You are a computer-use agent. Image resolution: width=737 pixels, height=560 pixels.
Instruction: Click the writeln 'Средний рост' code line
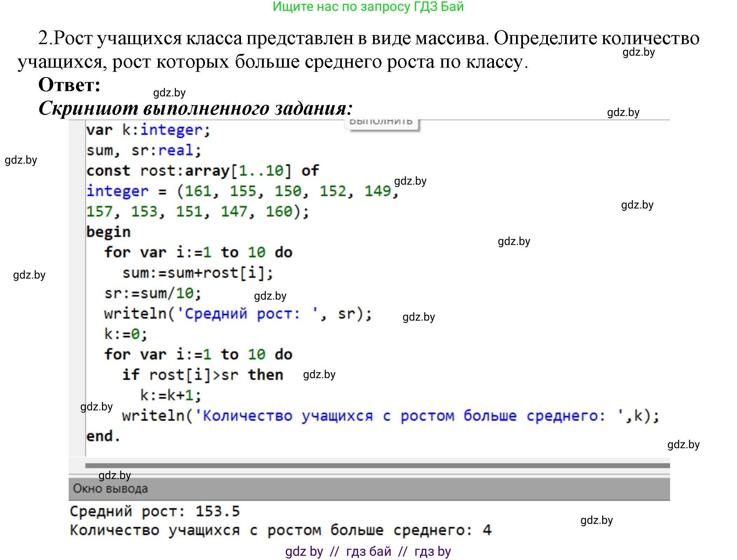238,314
